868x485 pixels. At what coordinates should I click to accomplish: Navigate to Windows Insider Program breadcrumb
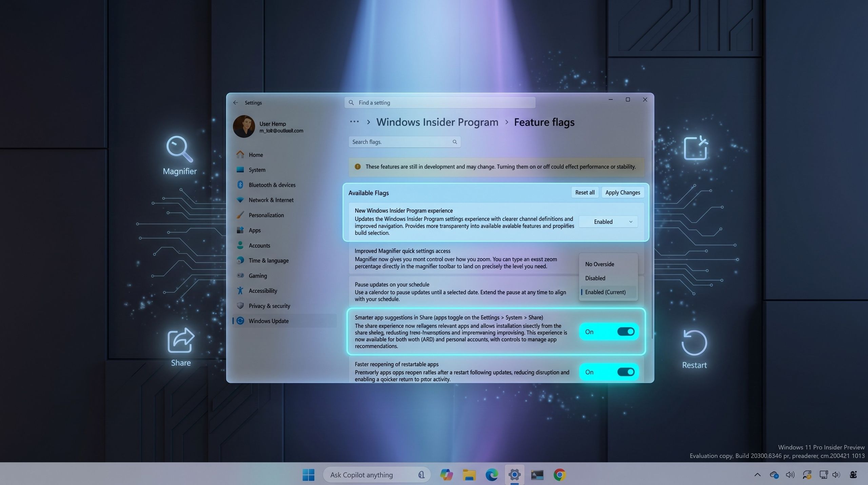[x=437, y=122]
